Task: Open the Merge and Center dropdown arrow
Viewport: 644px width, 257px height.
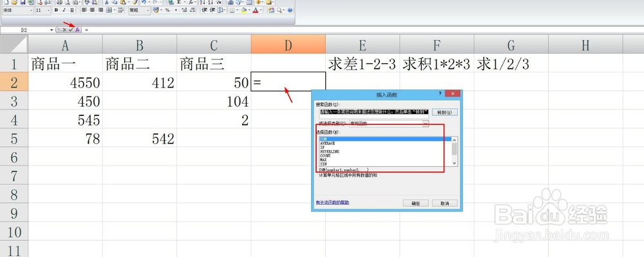Action: [114, 10]
